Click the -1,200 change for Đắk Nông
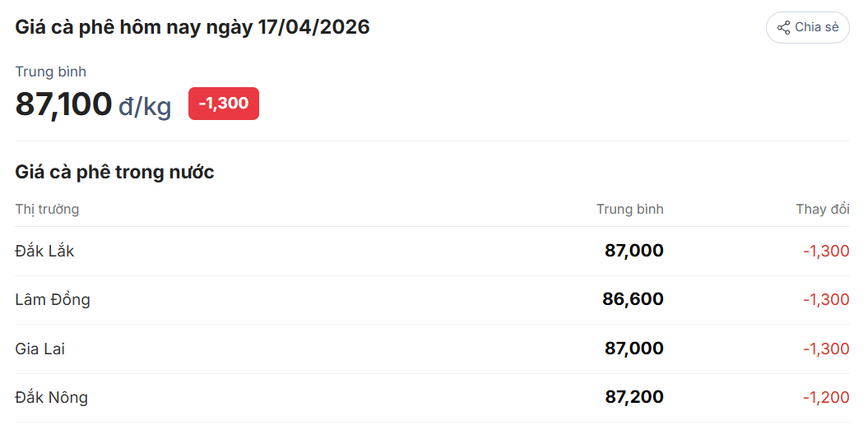This screenshot has width=868, height=425. coord(826,397)
